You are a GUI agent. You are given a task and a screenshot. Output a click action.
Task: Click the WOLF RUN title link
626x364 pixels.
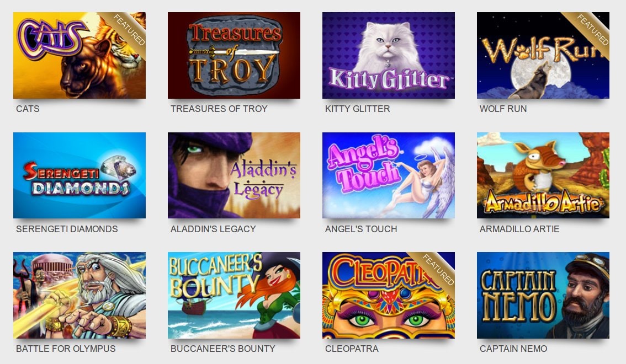503,109
